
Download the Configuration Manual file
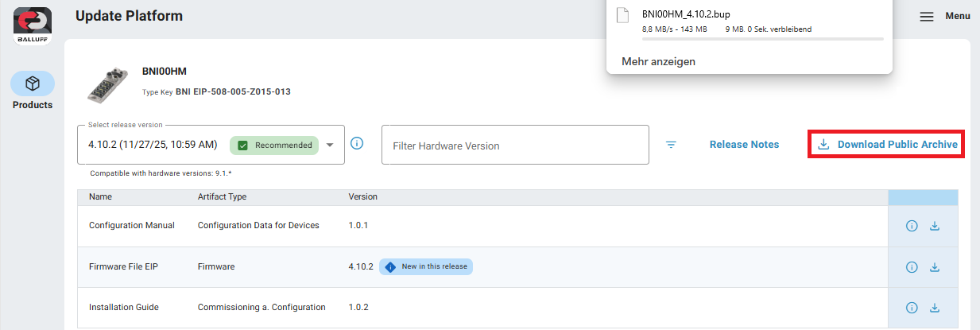pyautogui.click(x=935, y=226)
